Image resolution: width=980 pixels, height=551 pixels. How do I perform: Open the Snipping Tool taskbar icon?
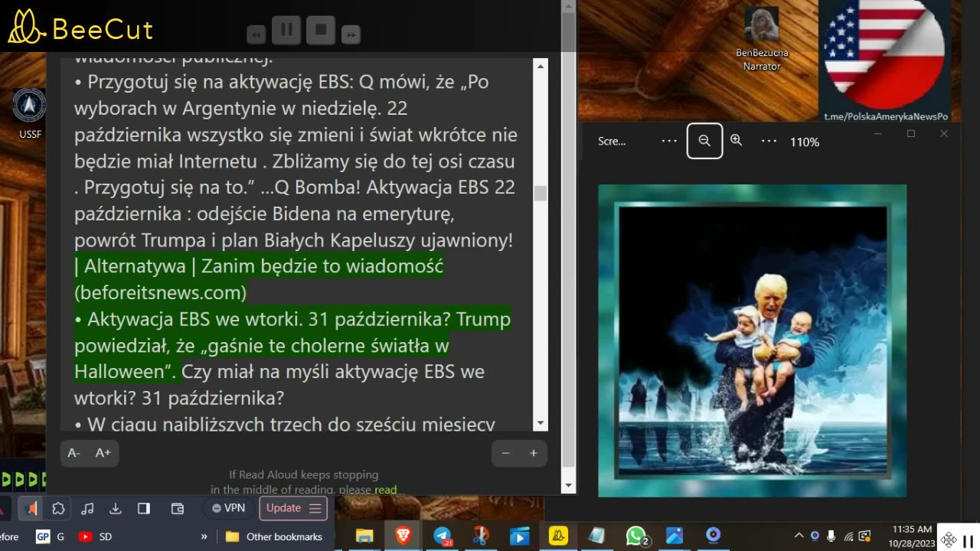[481, 536]
